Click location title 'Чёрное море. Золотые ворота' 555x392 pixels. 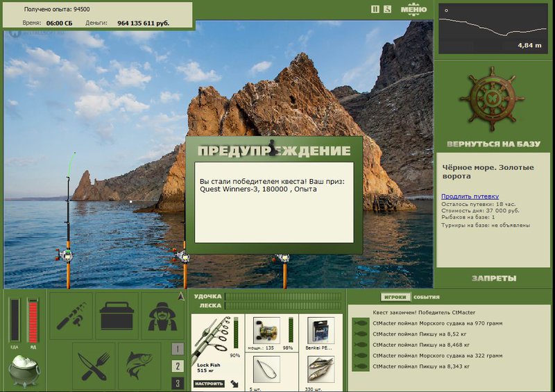488,172
